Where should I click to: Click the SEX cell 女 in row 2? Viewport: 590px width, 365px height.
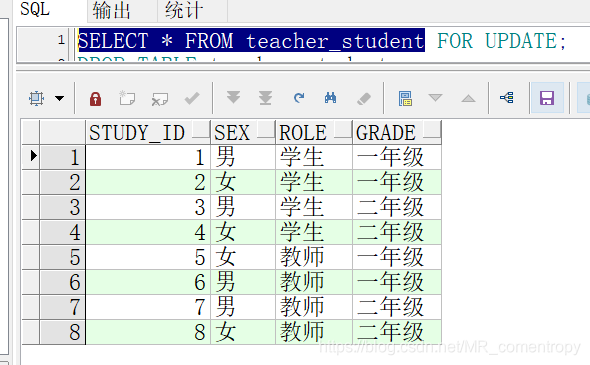[243, 182]
